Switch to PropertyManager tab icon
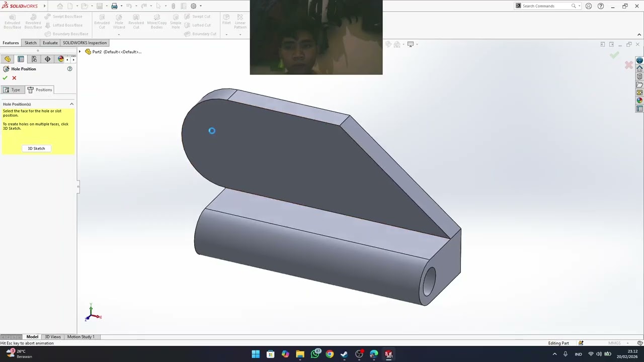 point(21,59)
